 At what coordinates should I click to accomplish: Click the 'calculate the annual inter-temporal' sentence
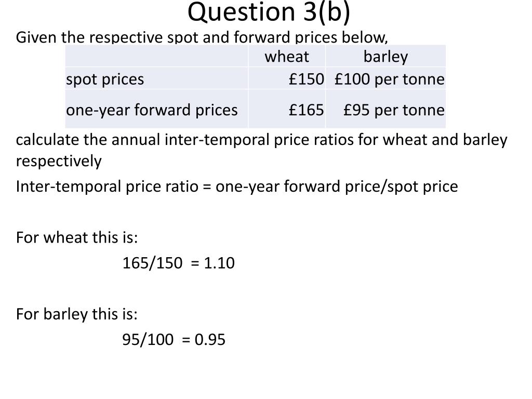tap(262, 139)
